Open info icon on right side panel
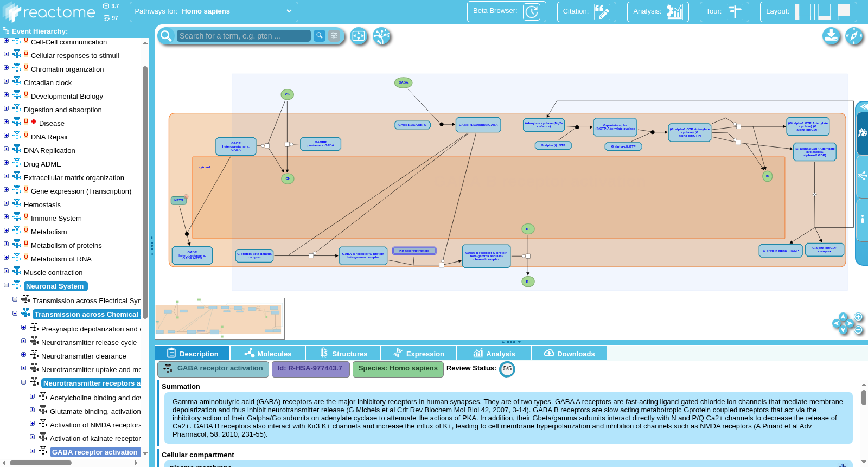The width and height of the screenshot is (868, 467). tap(863, 219)
